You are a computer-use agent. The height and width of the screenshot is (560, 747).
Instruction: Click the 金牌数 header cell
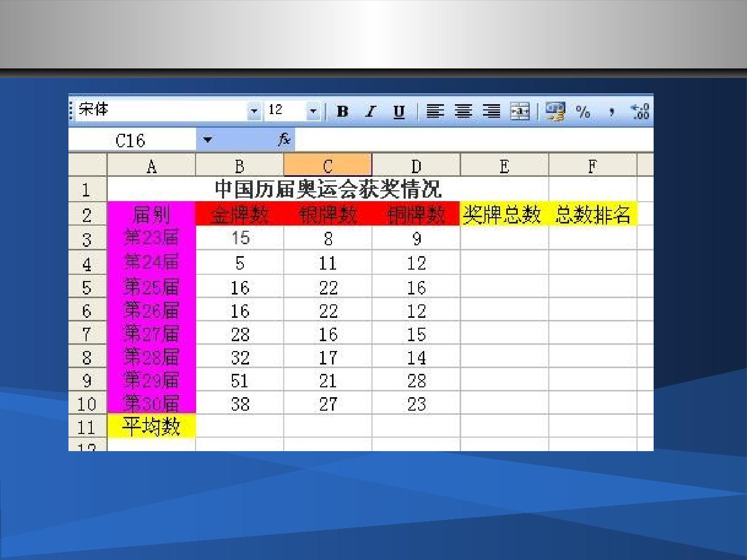point(240,214)
